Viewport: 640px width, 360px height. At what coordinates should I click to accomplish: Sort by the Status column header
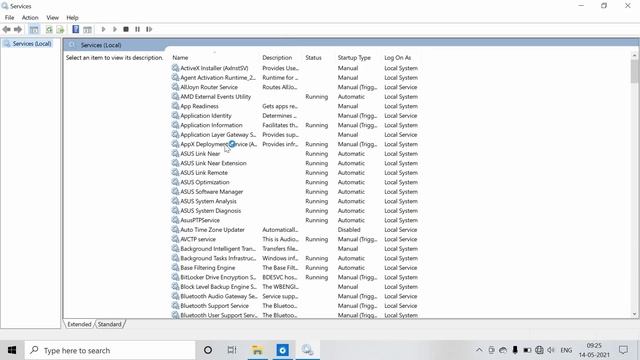[319, 58]
